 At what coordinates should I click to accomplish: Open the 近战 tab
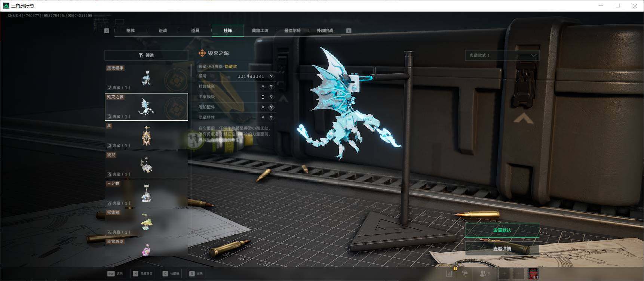point(163,31)
